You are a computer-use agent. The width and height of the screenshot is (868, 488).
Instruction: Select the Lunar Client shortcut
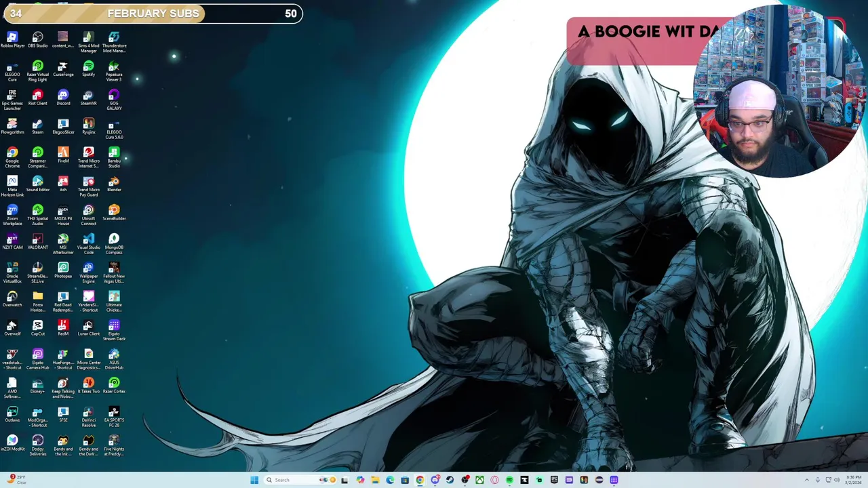(x=88, y=328)
